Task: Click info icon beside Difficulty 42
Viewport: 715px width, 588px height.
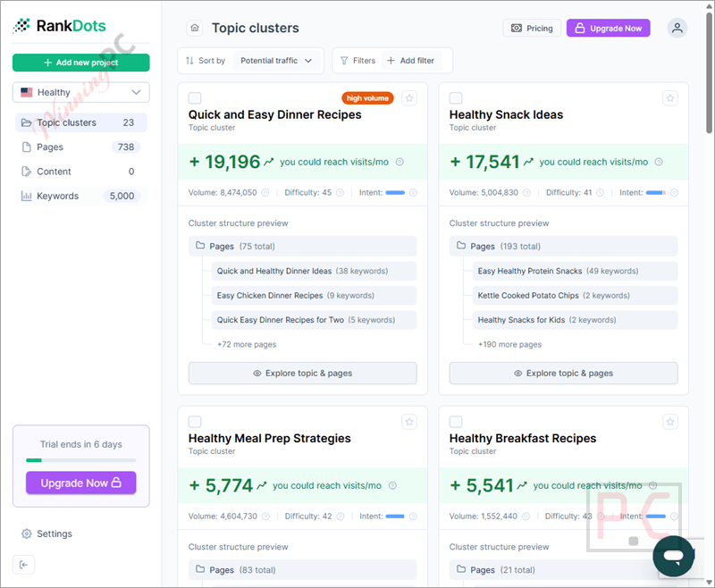Action: click(341, 517)
